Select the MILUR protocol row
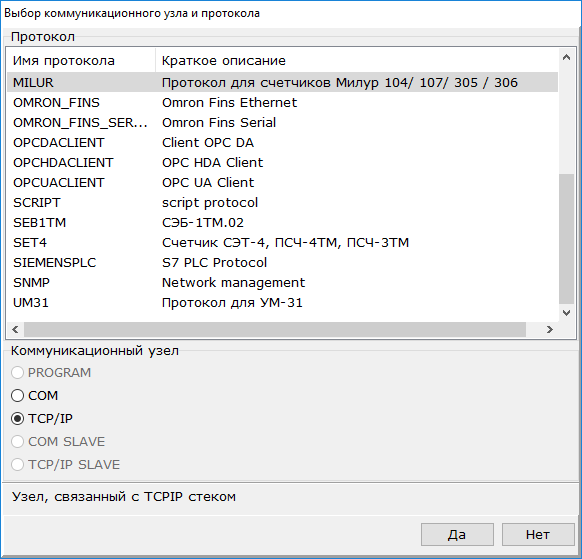Screen dimensions: 582x559 tap(282, 82)
